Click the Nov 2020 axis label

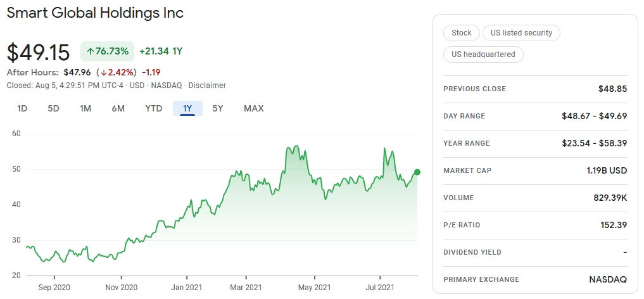click(122, 287)
